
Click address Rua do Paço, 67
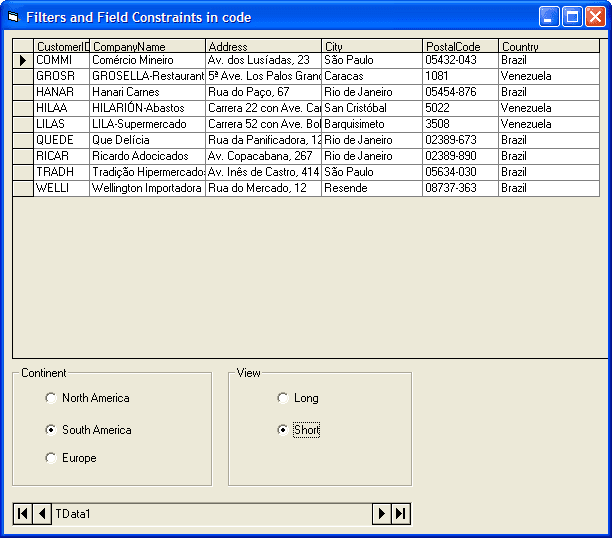pyautogui.click(x=263, y=93)
